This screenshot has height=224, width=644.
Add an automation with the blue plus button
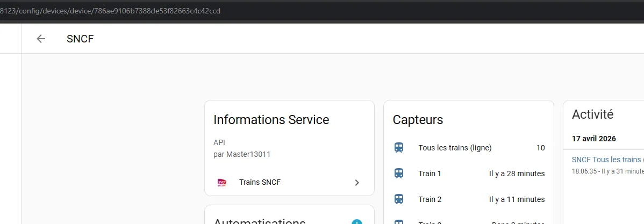click(357, 222)
